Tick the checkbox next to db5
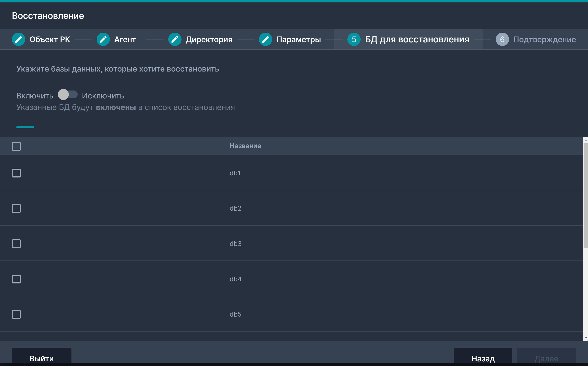Screen dimensions: 588x366 pyautogui.click(x=16, y=314)
